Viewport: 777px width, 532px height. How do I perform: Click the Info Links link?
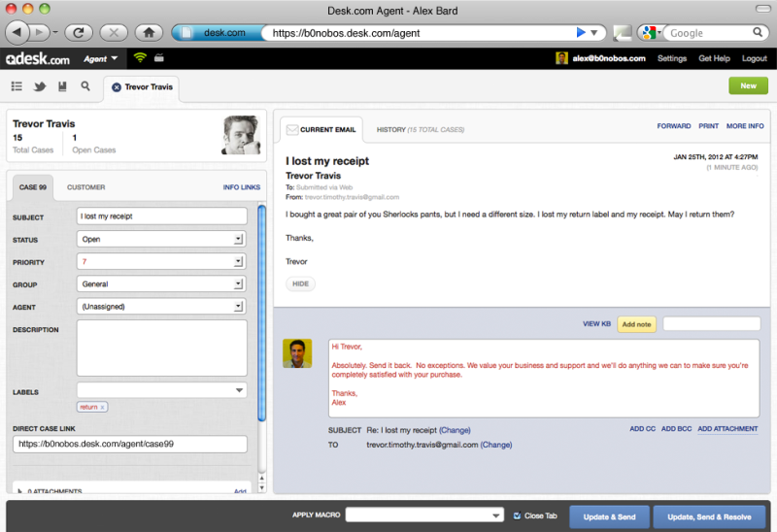[x=241, y=187]
